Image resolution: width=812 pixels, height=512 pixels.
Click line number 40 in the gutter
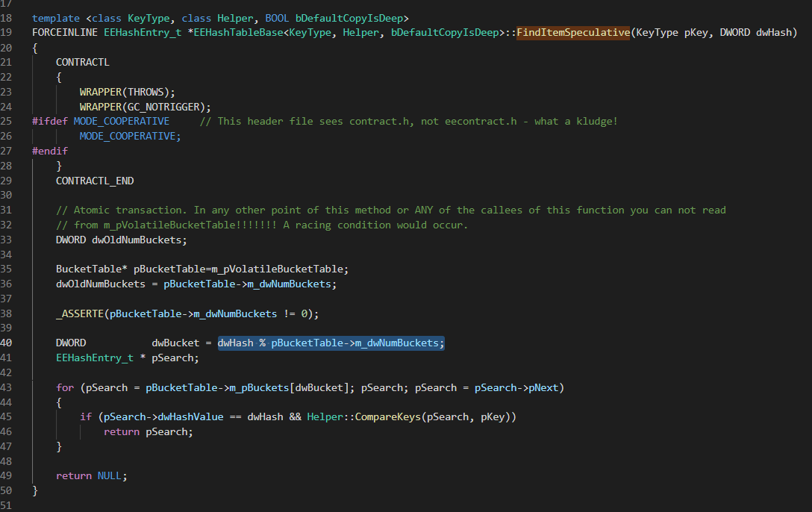pos(6,343)
